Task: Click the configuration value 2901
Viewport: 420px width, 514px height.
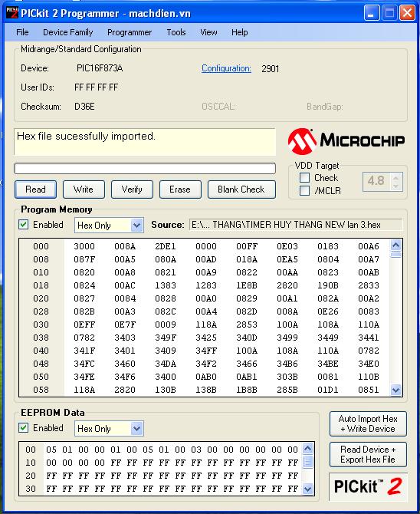Action: tap(271, 69)
